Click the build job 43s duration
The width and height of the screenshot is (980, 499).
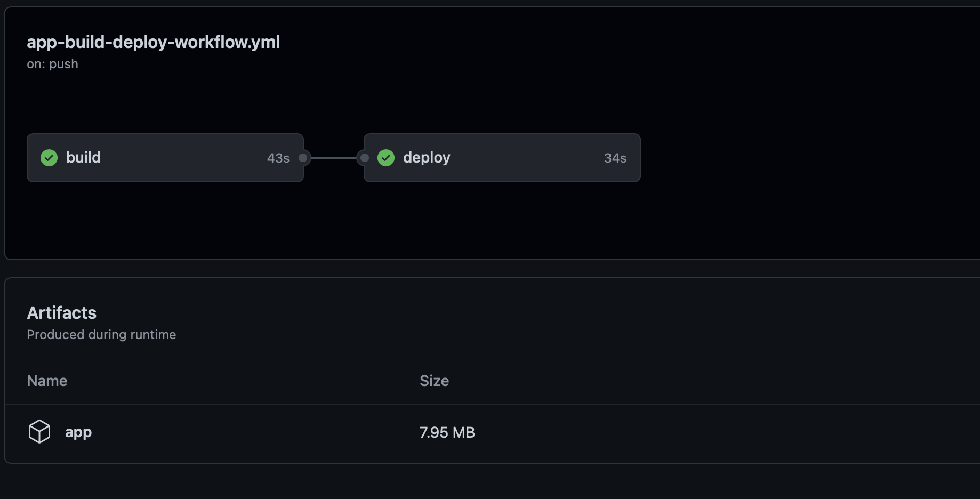(278, 158)
